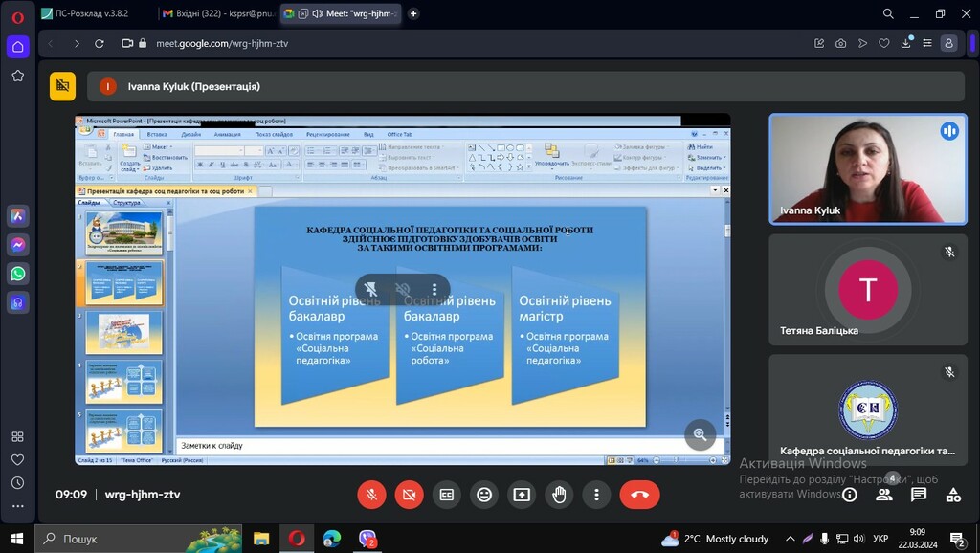Screen dimensions: 980x553
Task: Switch to the ПС-Розклад browser tab
Action: point(91,14)
